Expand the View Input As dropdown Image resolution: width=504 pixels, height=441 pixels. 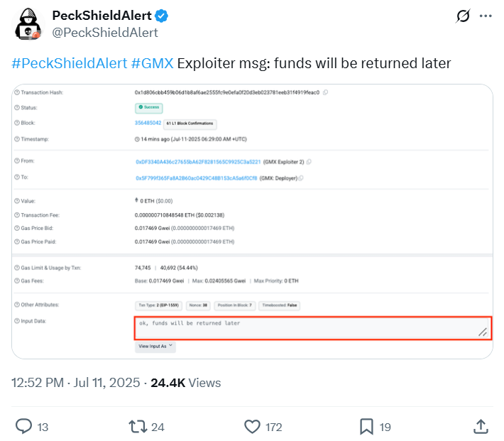tap(155, 347)
